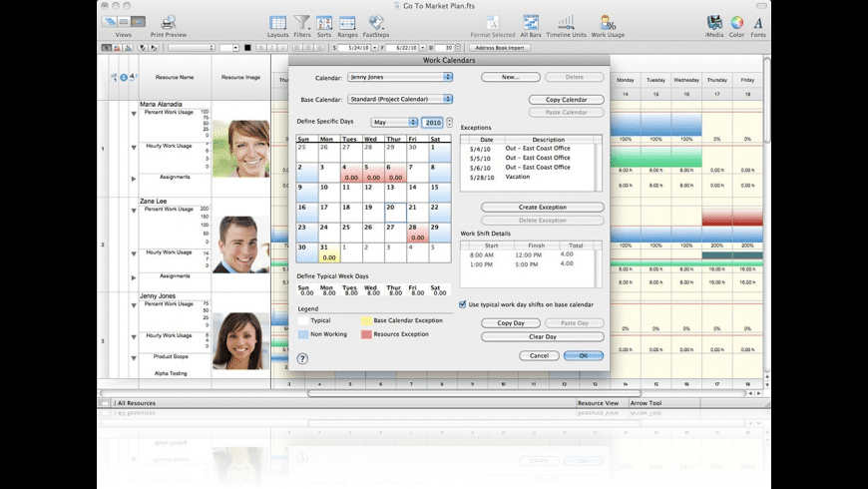Collapse Jenny Jones Hourly Work Usage row

[x=134, y=336]
